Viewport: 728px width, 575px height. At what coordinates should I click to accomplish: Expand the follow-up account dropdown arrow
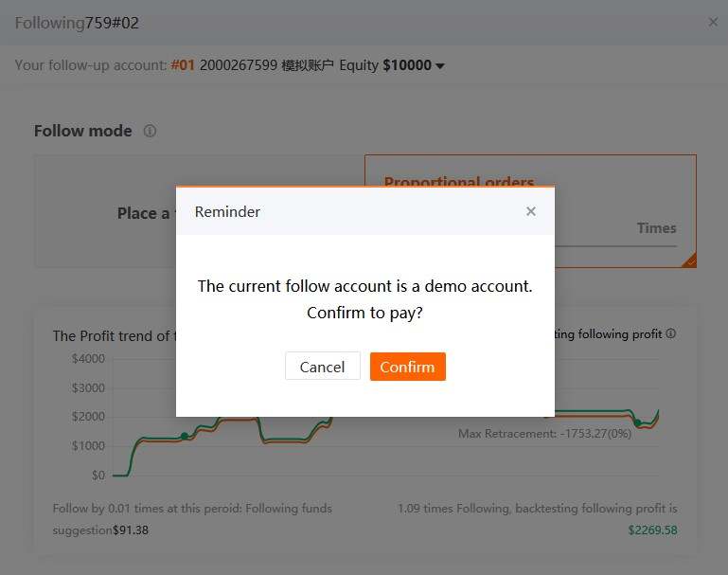[x=440, y=66]
